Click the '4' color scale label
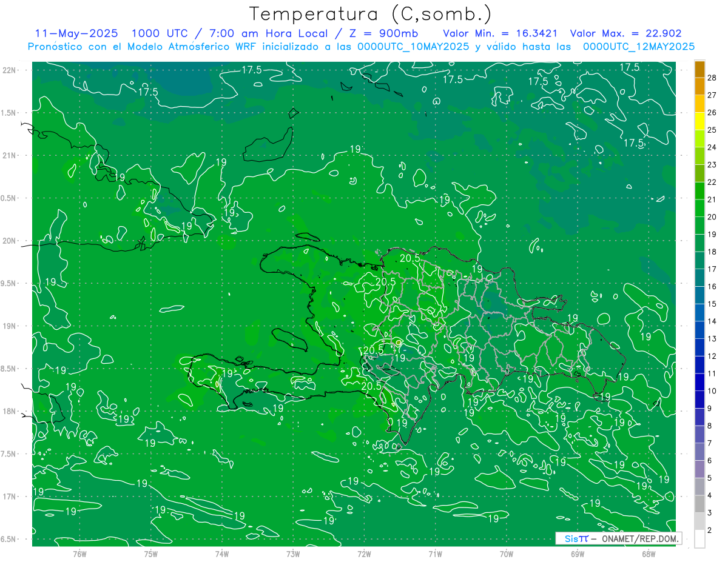The height and width of the screenshot is (562, 728). point(710,495)
